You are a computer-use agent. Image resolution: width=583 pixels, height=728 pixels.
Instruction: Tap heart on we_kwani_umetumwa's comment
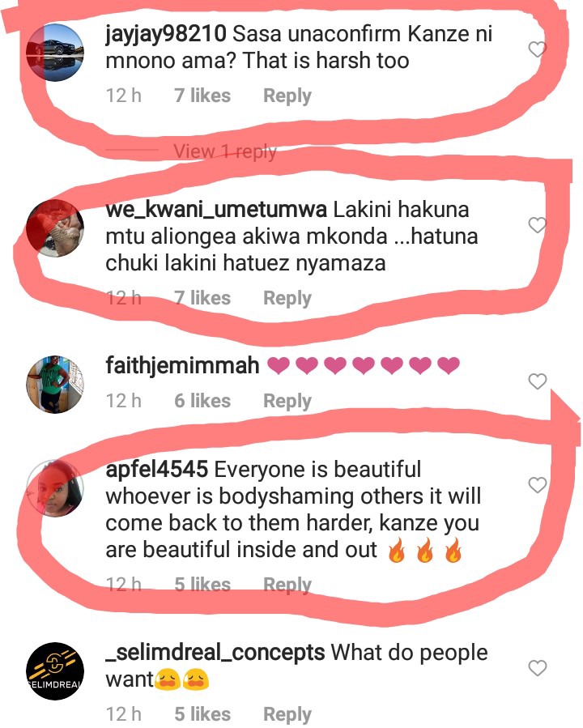tap(538, 225)
